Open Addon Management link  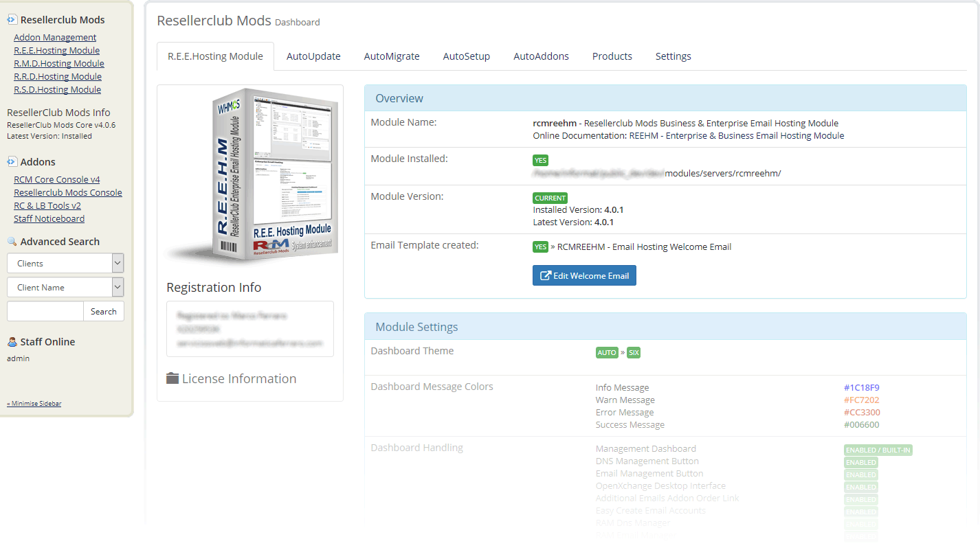55,37
